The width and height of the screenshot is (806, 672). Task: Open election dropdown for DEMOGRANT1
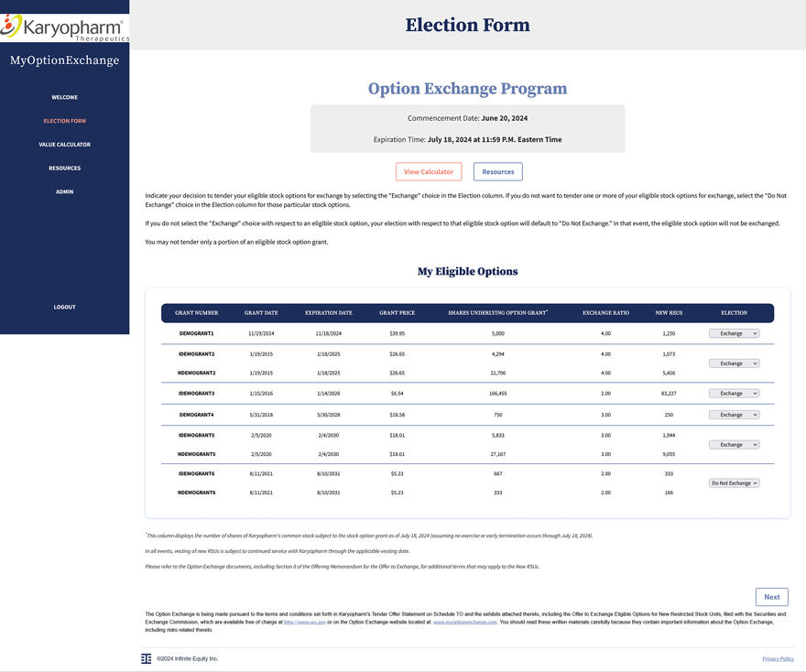pos(734,333)
